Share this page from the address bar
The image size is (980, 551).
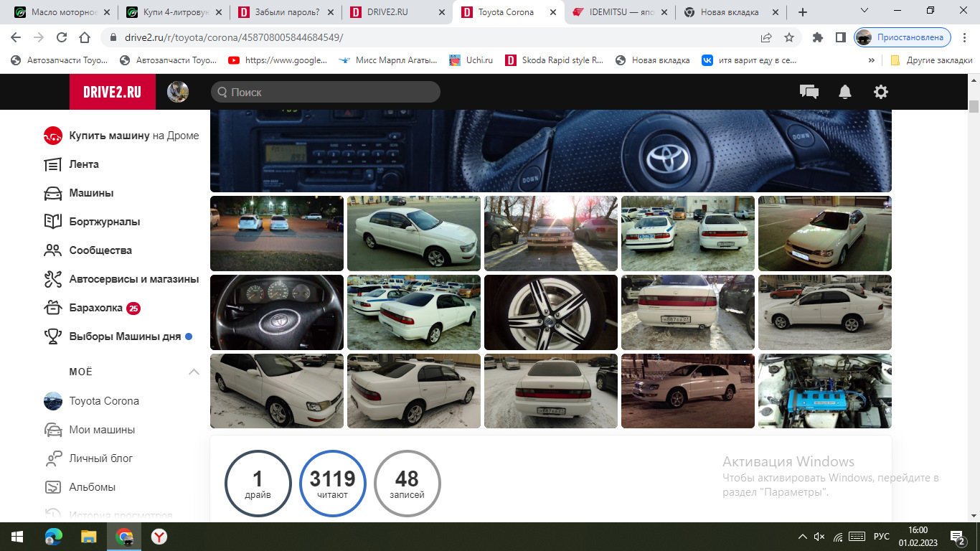click(x=766, y=37)
